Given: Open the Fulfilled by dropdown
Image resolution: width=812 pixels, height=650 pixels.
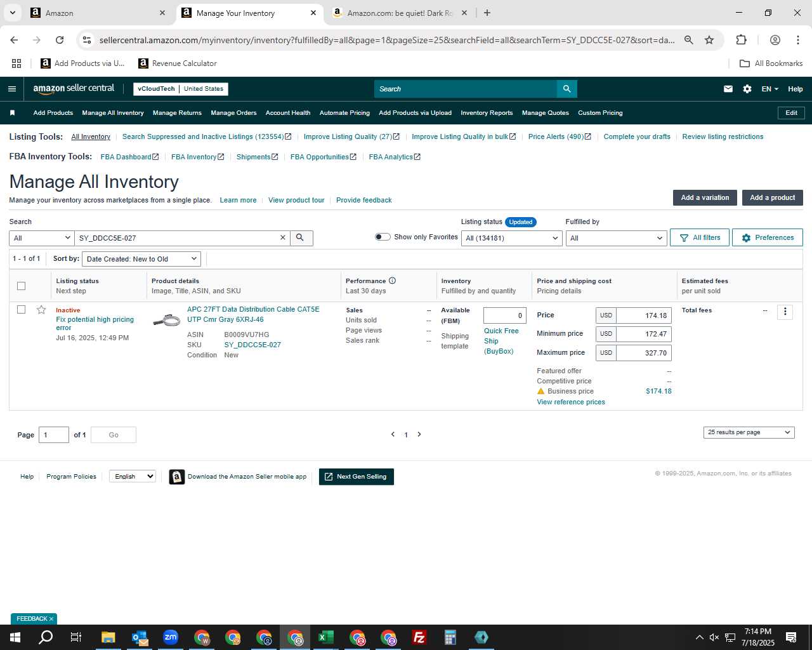Looking at the screenshot, I should pyautogui.click(x=616, y=238).
